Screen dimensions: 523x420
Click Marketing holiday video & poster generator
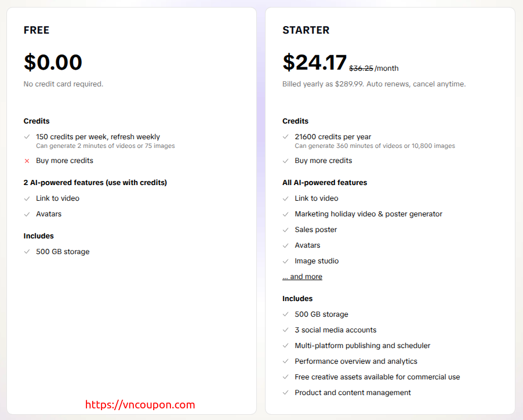tap(368, 214)
